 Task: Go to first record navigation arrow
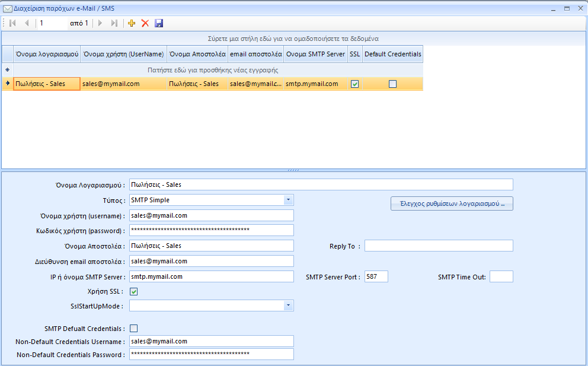tap(12, 23)
